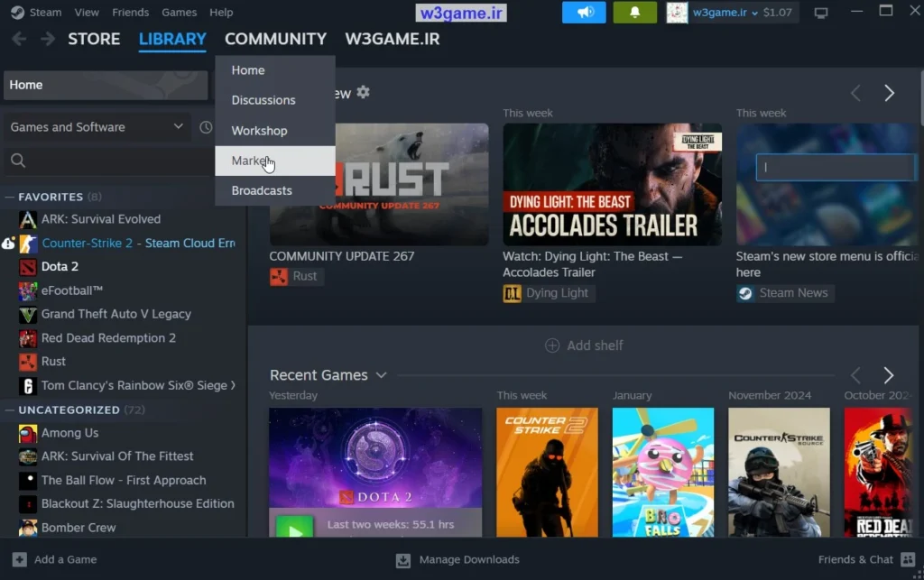Collapse the UNCATEGORIZED category
This screenshot has height=580, width=924.
(9, 410)
